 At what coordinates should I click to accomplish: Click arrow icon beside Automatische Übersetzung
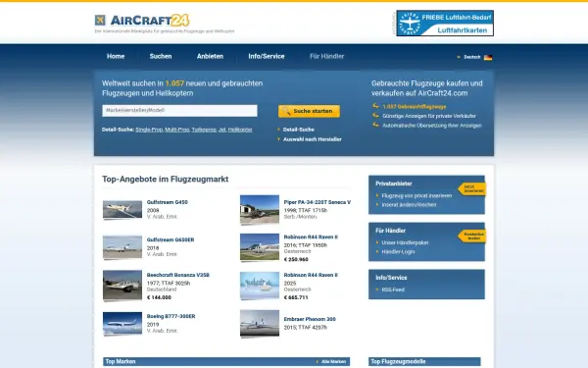coord(375,125)
